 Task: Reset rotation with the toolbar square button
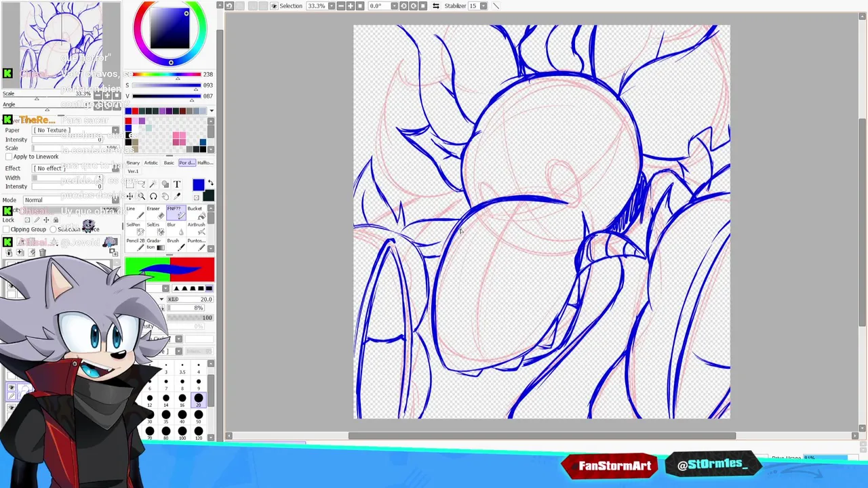pyautogui.click(x=422, y=5)
